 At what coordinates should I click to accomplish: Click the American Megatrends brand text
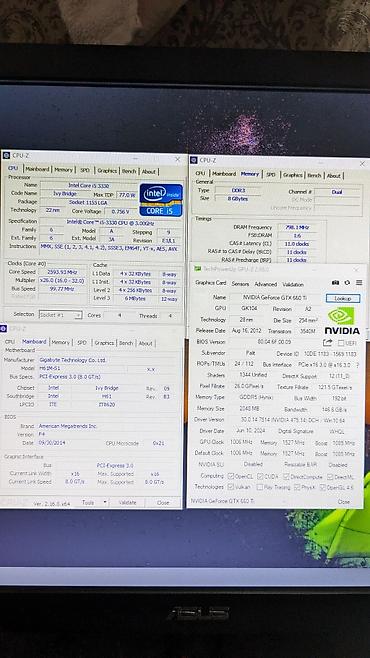click(68, 426)
